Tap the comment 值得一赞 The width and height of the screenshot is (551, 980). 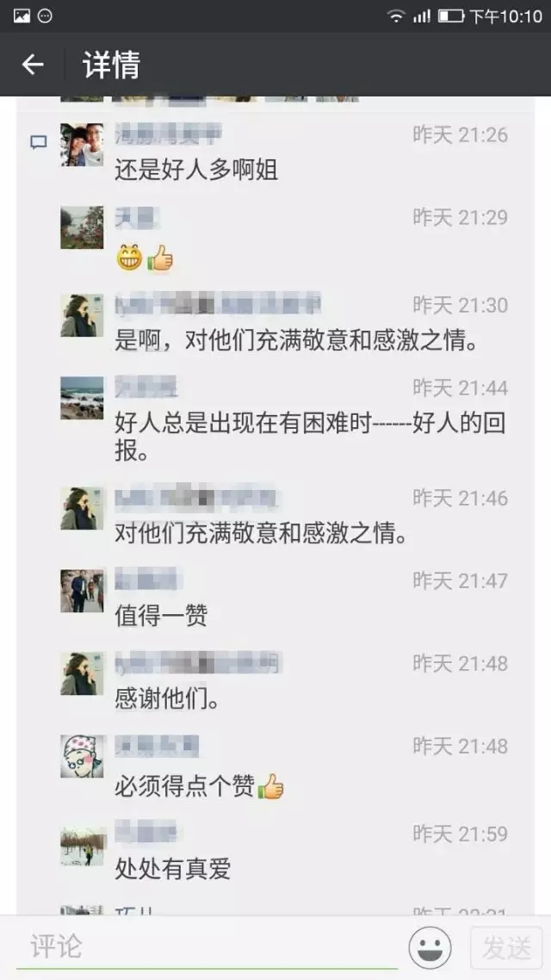pyautogui.click(x=161, y=617)
